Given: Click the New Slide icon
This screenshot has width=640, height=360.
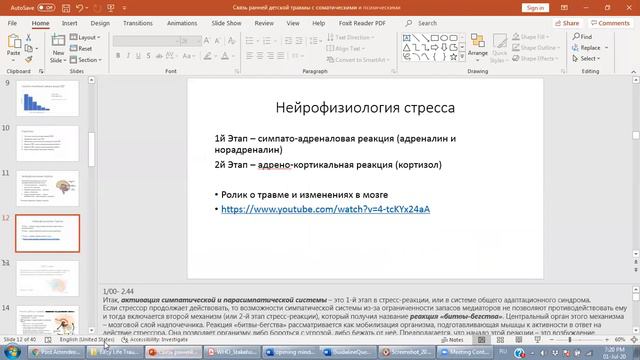Looking at the screenshot, I should coord(58,41).
